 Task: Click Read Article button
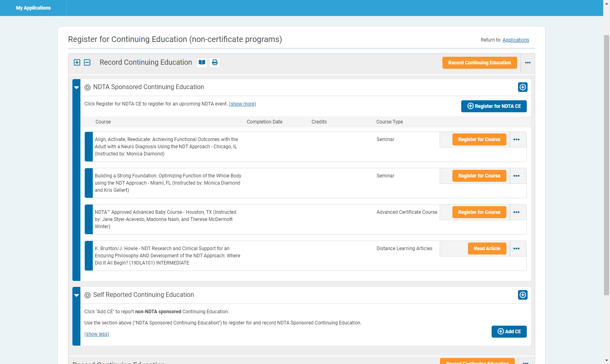(x=487, y=249)
